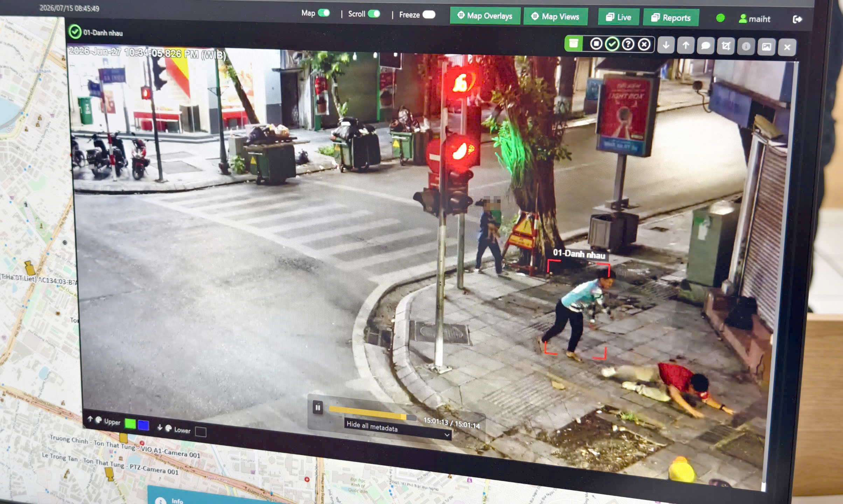Viewport: 843px width, 504px height.
Task: Open the comment speech bubble
Action: (705, 46)
